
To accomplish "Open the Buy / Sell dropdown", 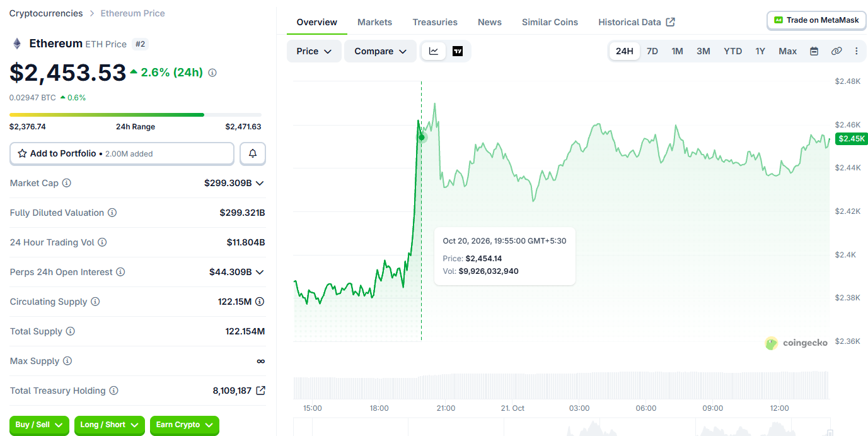I will point(39,425).
